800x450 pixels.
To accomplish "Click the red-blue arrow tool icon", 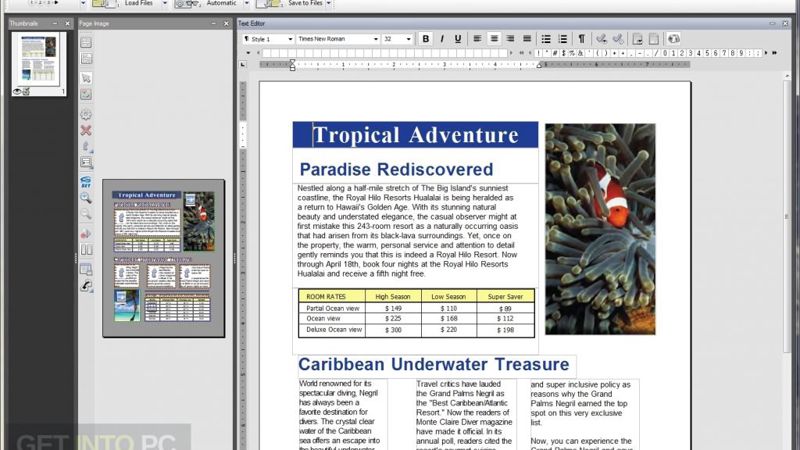I will pyautogui.click(x=86, y=234).
